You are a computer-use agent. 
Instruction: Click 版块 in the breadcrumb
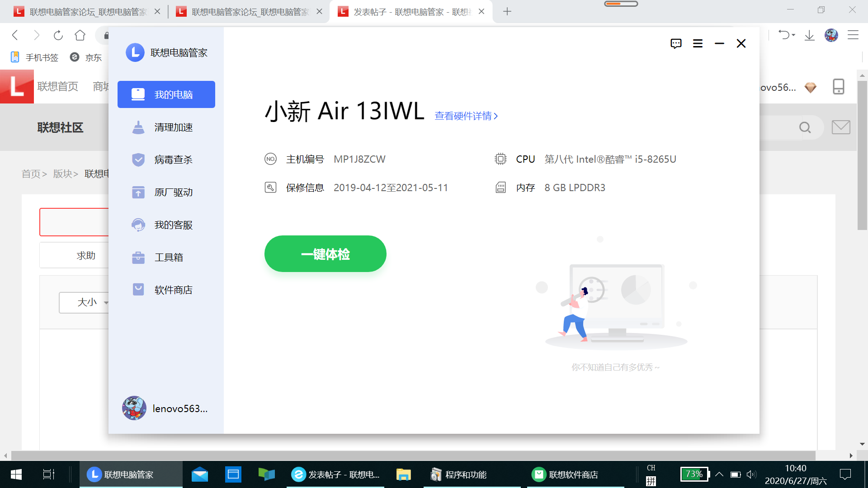pos(63,174)
